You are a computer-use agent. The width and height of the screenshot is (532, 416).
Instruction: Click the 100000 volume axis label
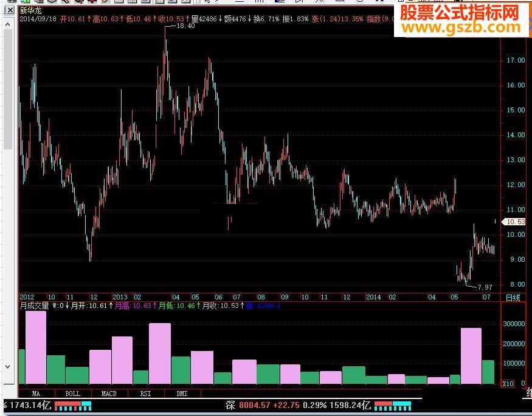(x=514, y=364)
